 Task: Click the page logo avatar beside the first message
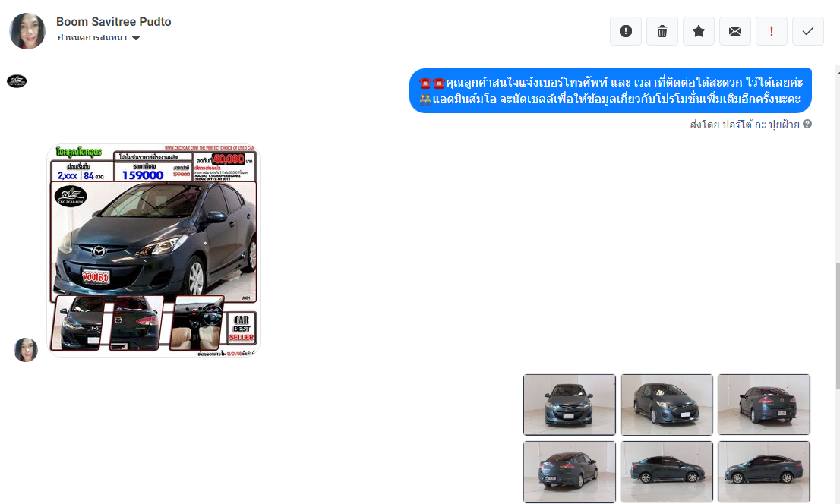click(17, 81)
